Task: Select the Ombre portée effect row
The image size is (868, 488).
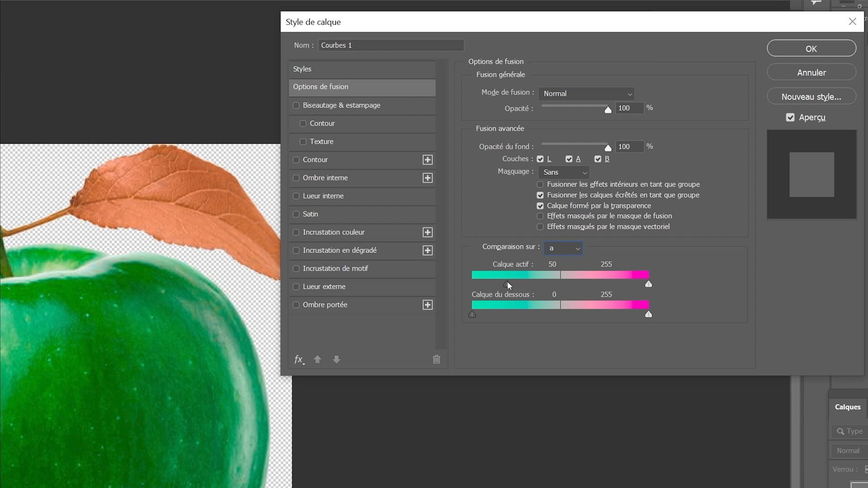Action: pos(362,305)
